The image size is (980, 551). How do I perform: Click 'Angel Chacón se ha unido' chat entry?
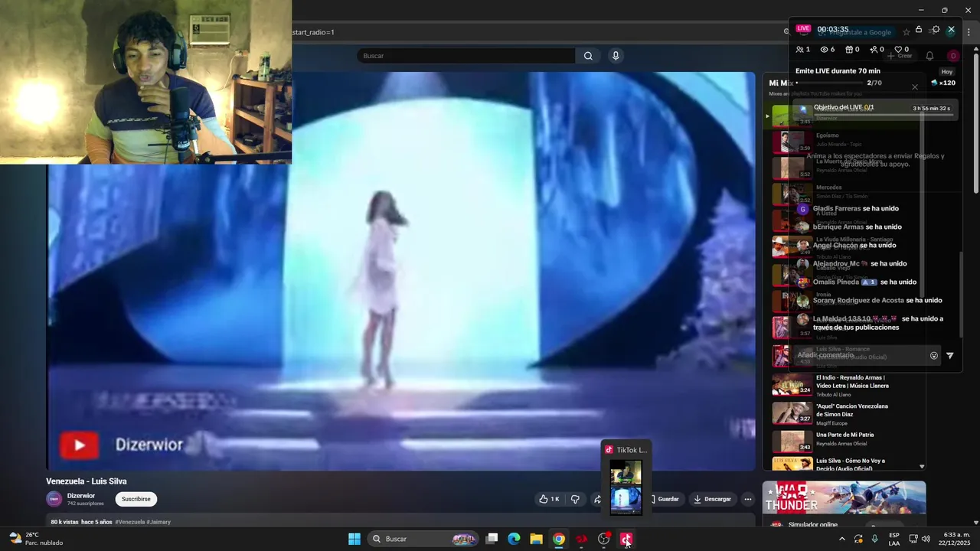(x=846, y=246)
